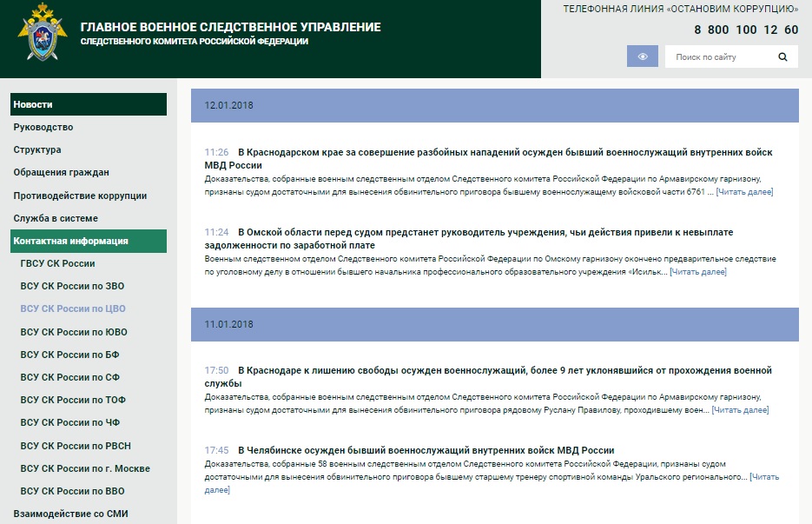Image resolution: width=812 pixels, height=524 pixels.
Task: Open the 17:50 Краснодар deserter news headline
Action: click(x=488, y=377)
